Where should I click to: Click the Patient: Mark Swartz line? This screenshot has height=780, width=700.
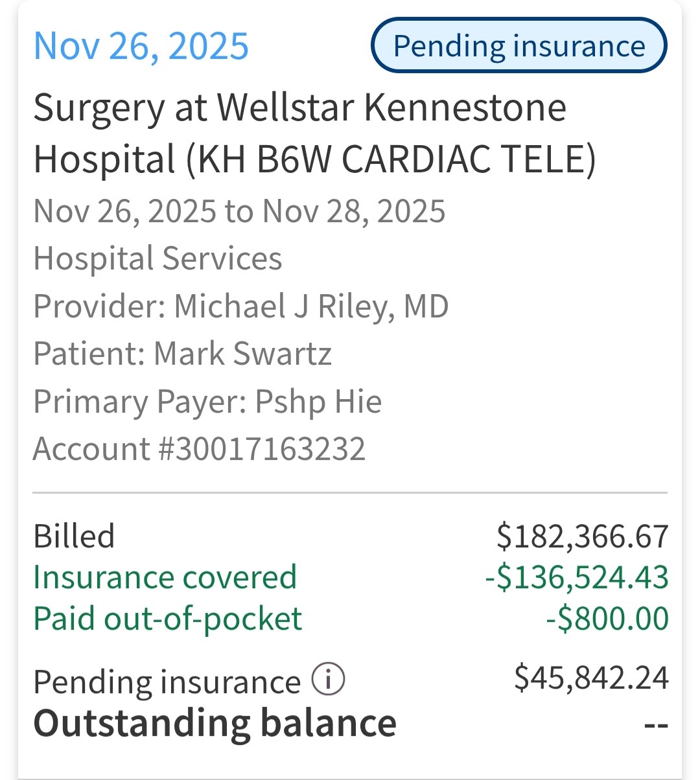tap(182, 354)
